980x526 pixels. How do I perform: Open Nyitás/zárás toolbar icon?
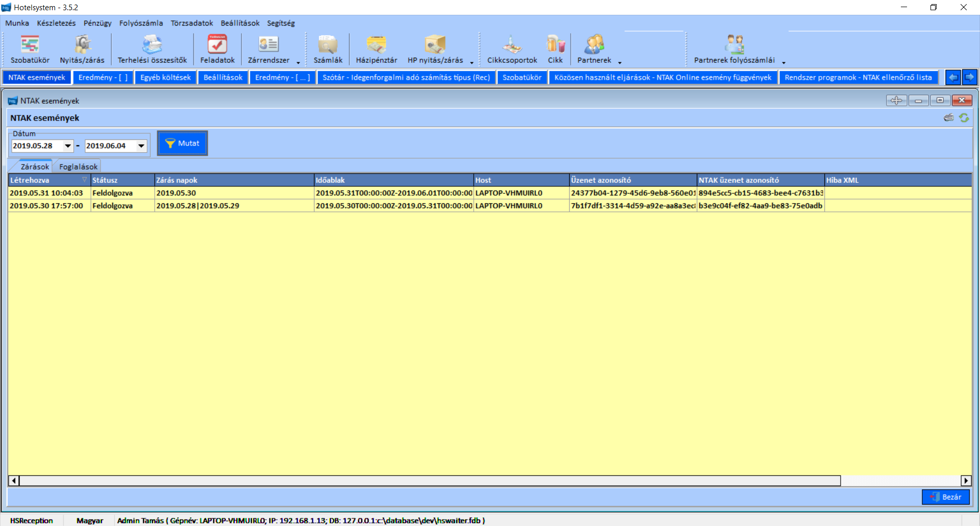tap(82, 50)
